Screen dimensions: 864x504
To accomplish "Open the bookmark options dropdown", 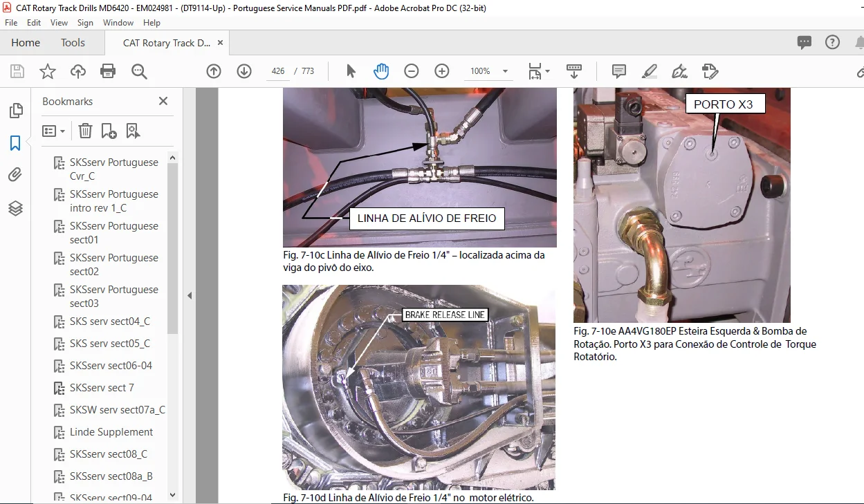I will coord(53,131).
